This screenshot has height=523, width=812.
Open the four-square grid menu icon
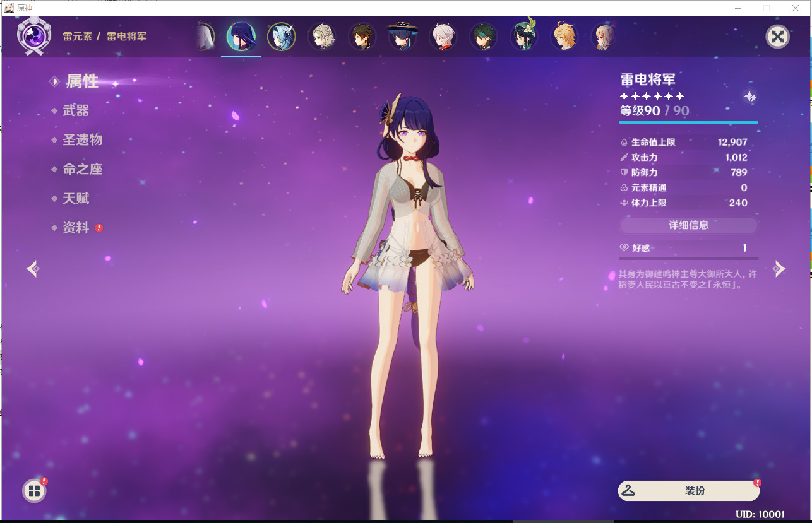tap(34, 491)
